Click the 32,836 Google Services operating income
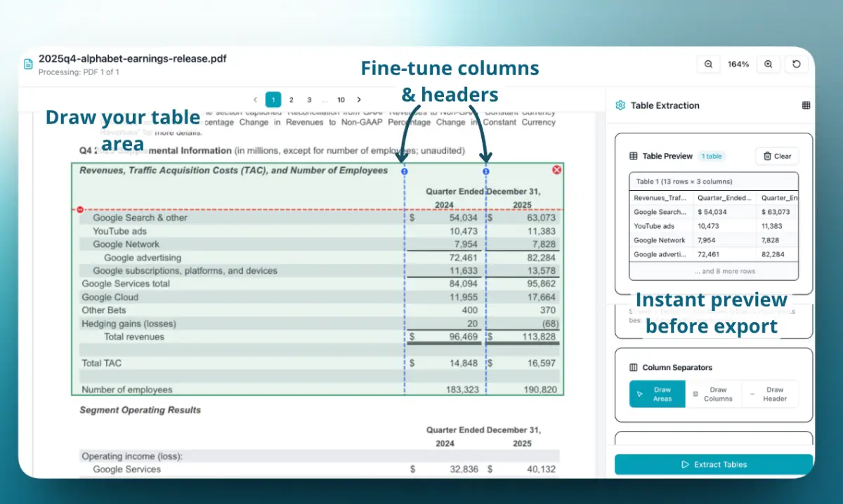 pyautogui.click(x=463, y=469)
